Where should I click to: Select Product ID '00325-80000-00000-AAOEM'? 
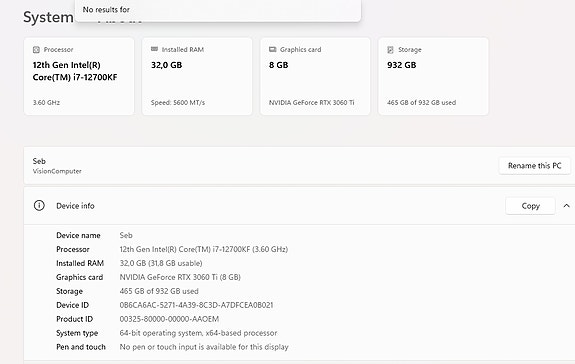click(169, 319)
